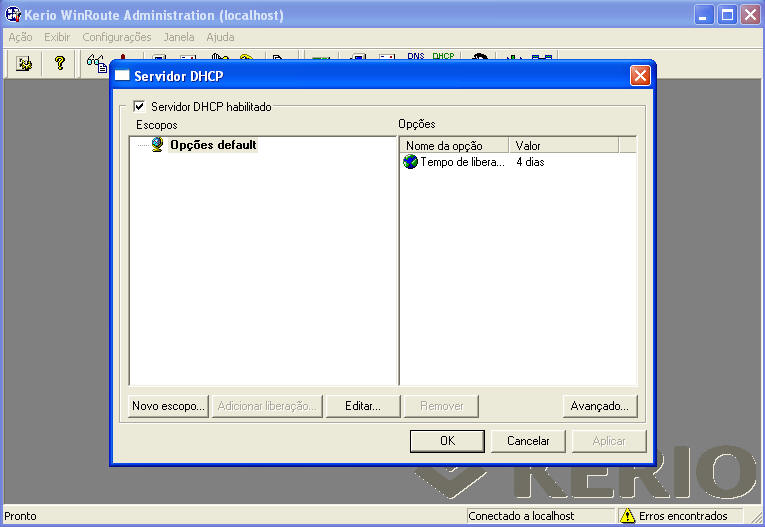Click the blue DNS toolbar icon
Screen dimensions: 765x527
tap(416, 57)
